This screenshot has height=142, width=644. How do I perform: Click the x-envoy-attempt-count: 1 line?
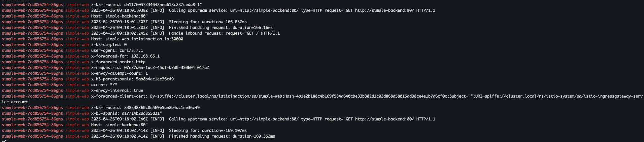tap(120, 73)
